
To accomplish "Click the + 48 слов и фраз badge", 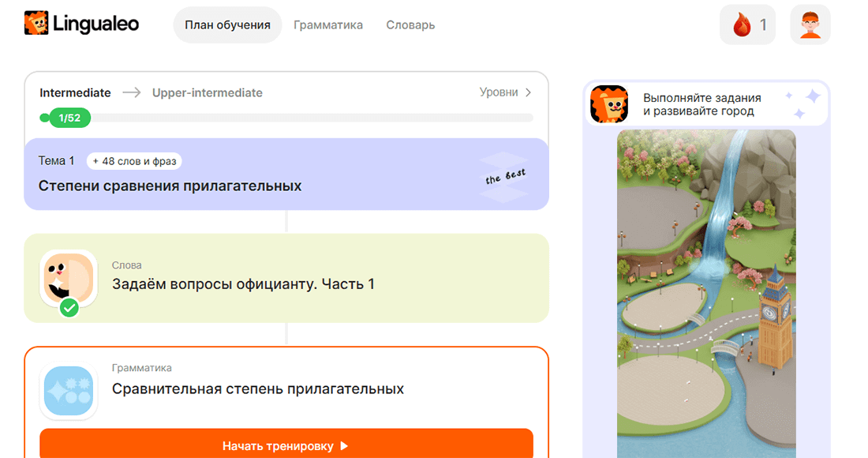I will coord(134,161).
